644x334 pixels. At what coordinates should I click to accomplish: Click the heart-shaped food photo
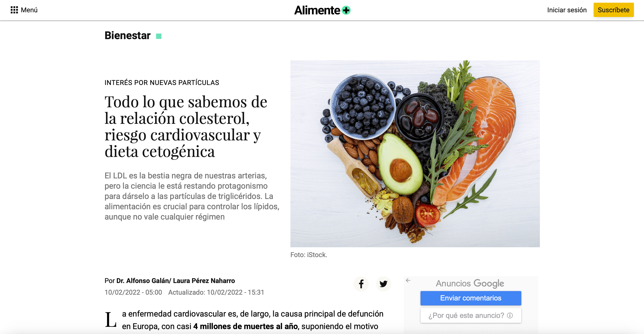click(x=415, y=154)
